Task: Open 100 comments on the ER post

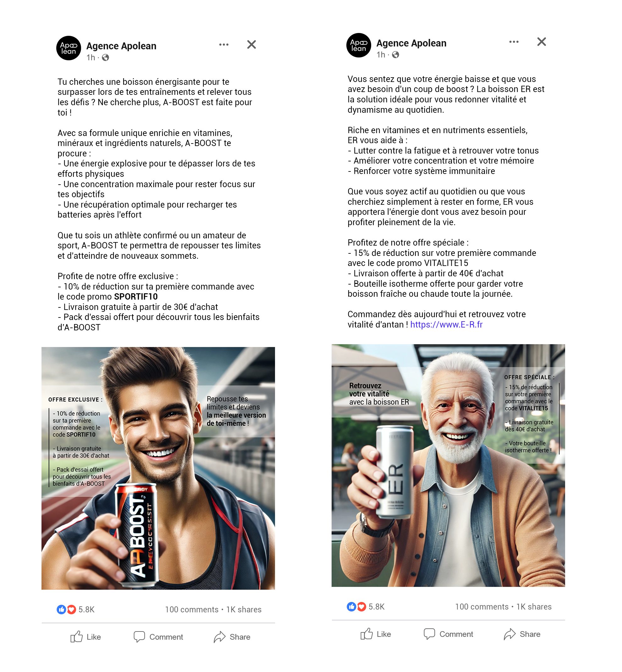Action: (482, 607)
